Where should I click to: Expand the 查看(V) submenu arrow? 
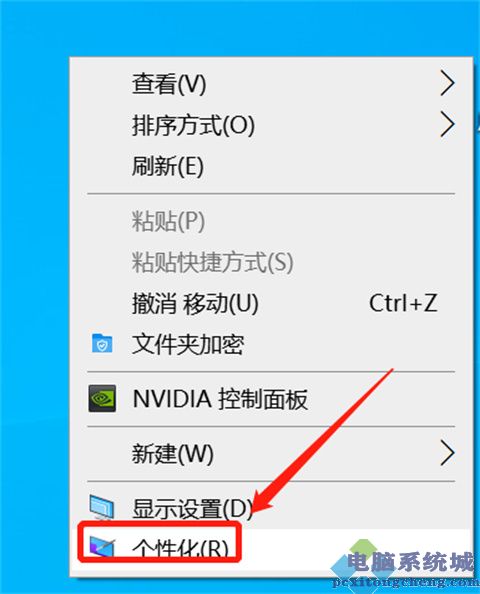[x=447, y=83]
